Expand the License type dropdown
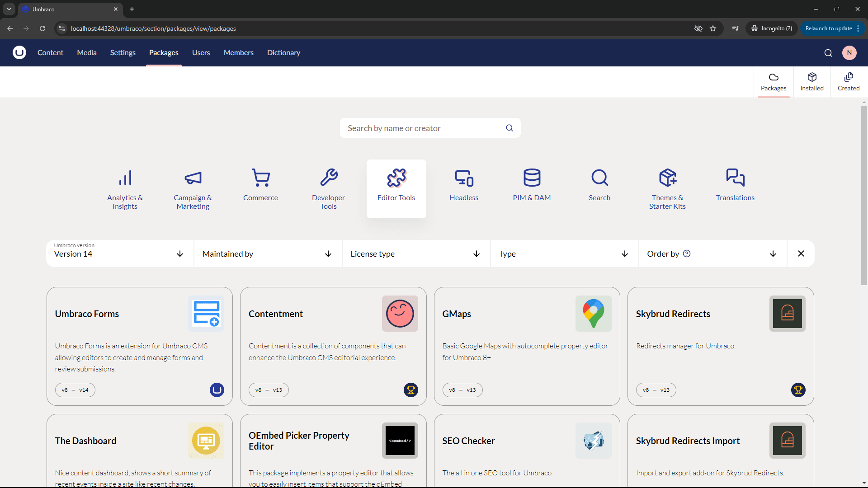868x488 pixels. coord(416,253)
